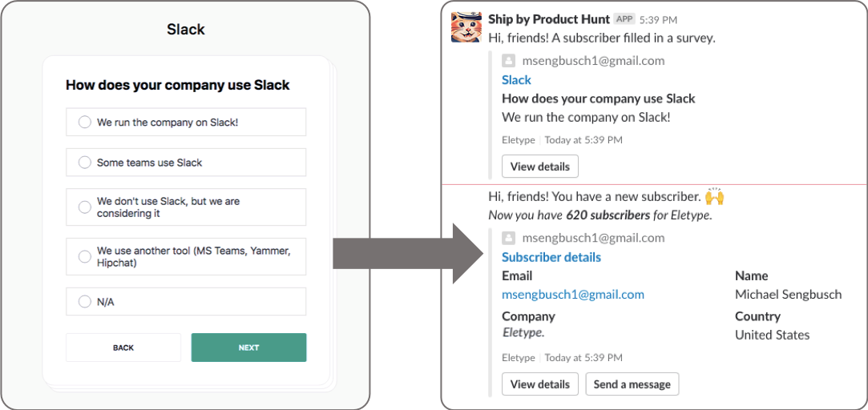Choose "We don't use Slack, but we are considering it"
Image resolution: width=868 pixels, height=410 pixels.
pyautogui.click(x=84, y=207)
